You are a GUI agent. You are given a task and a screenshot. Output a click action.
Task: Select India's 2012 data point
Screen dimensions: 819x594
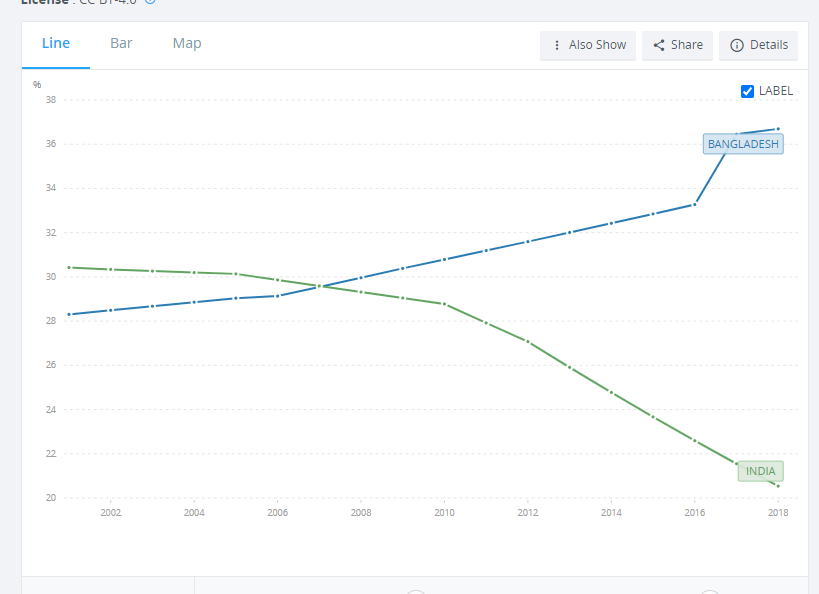(x=528, y=342)
